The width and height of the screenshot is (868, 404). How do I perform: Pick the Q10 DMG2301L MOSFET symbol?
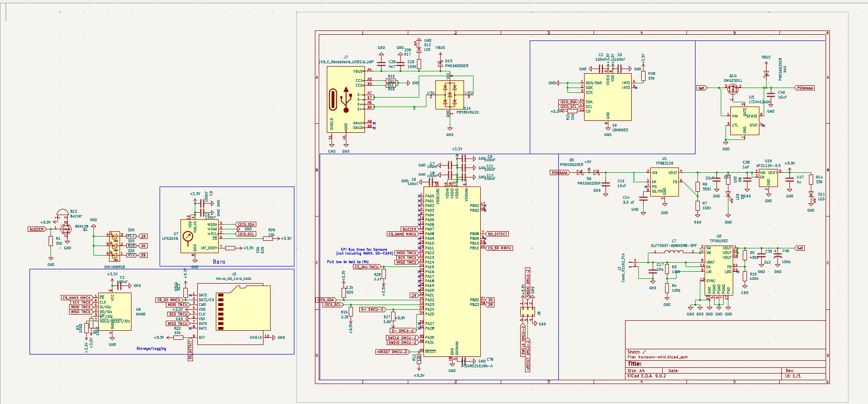[x=733, y=89]
